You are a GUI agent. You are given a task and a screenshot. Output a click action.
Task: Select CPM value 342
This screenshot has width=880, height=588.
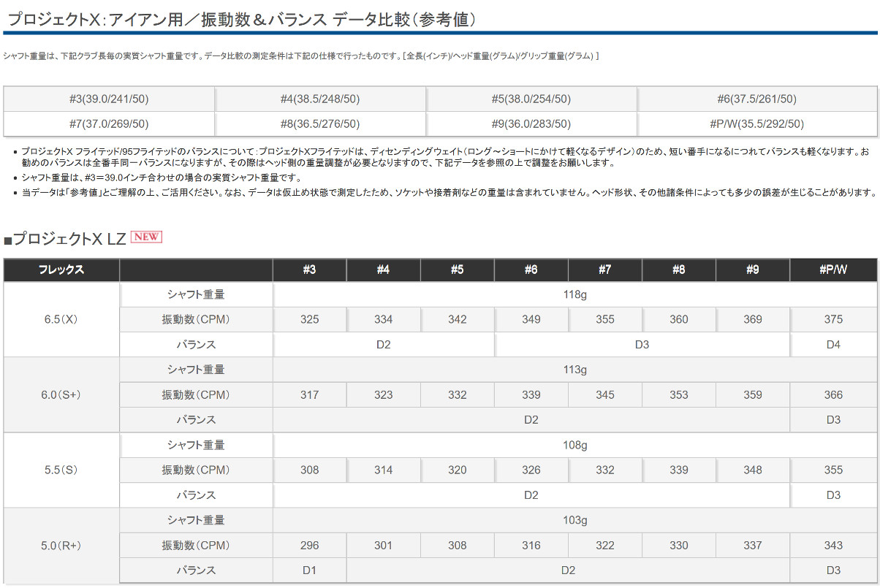[x=457, y=319]
